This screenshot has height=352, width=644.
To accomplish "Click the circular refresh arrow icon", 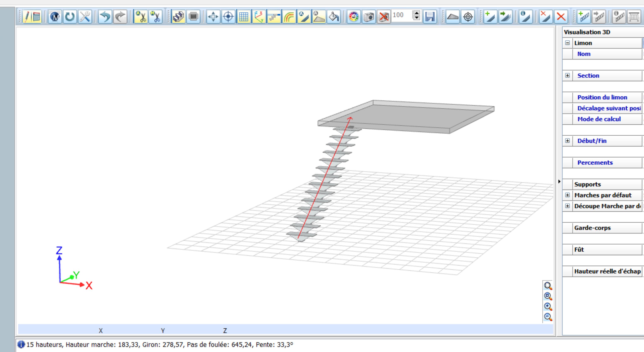I will coord(70,17).
